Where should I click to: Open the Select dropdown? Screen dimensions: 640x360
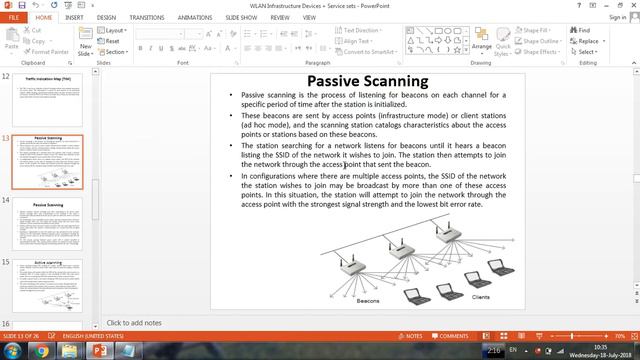584,52
